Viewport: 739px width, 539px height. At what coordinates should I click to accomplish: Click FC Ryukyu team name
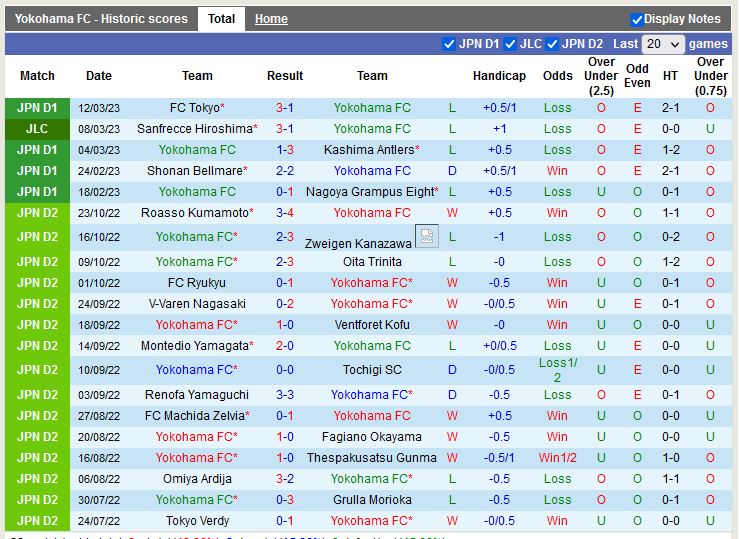pyautogui.click(x=197, y=283)
